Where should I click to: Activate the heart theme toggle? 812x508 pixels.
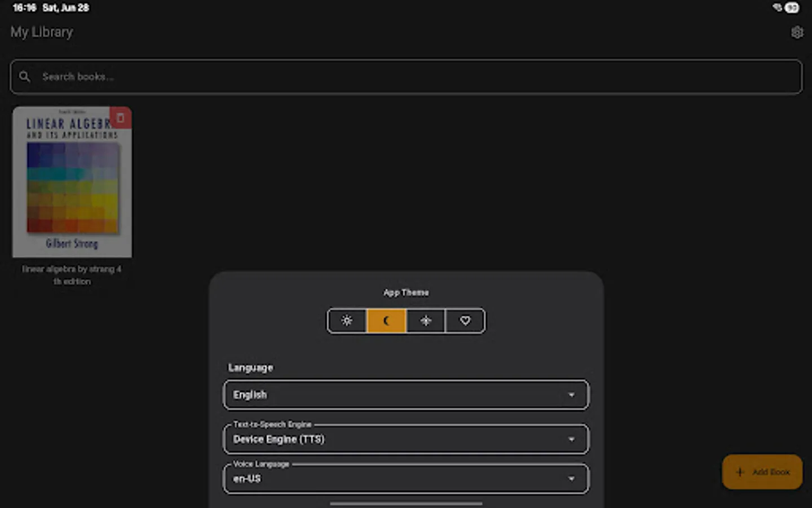pyautogui.click(x=465, y=321)
